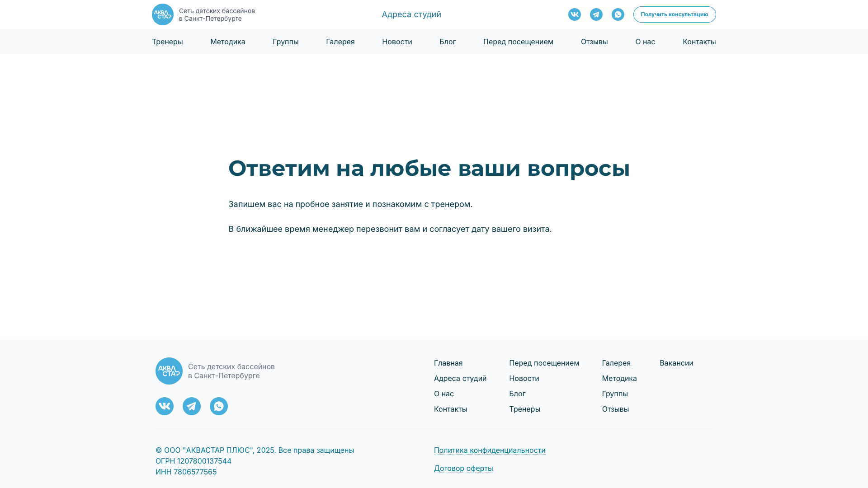Open the WhatsApp icon in the header
868x488 pixels.
click(x=618, y=14)
